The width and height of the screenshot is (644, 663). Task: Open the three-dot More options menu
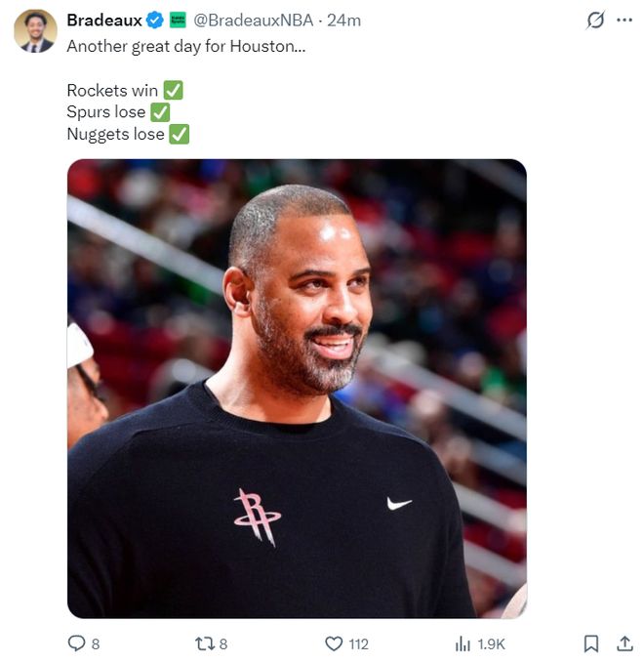pos(624,21)
